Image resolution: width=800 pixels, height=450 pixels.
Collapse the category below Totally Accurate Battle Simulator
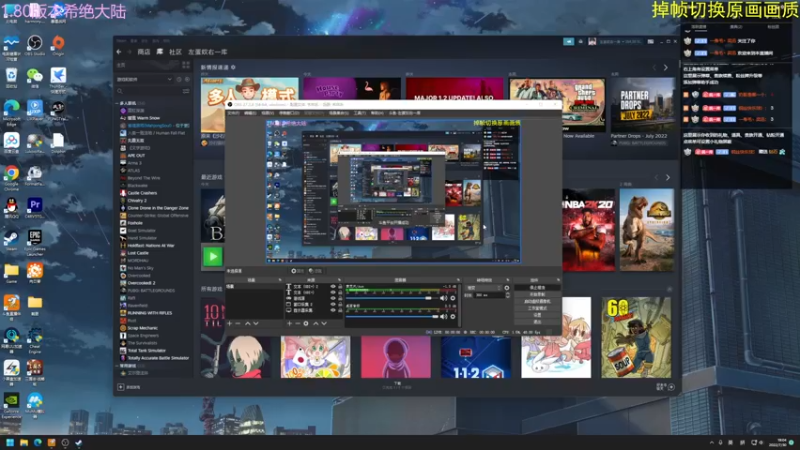click(116, 366)
